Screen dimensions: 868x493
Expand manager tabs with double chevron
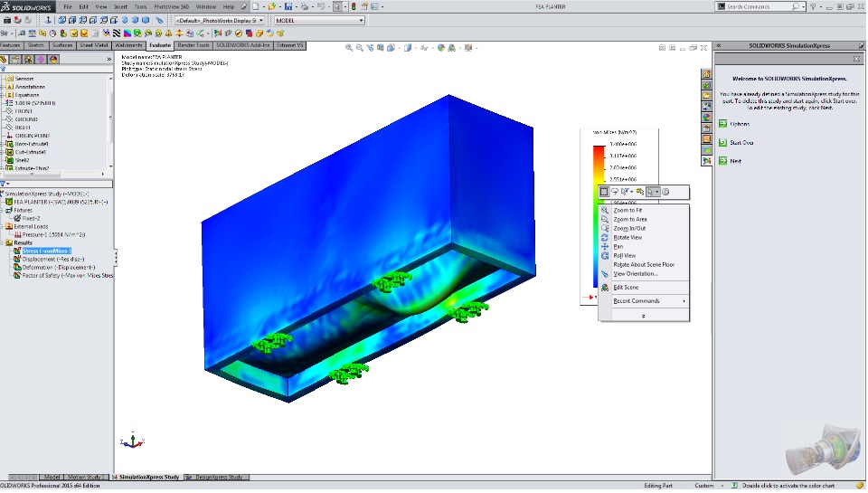coord(109,60)
